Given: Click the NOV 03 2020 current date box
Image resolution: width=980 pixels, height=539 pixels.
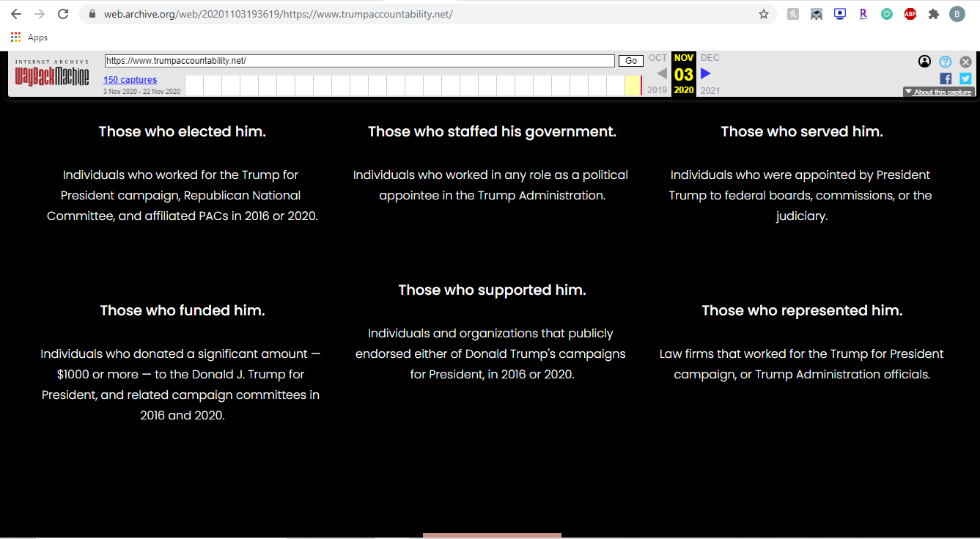Looking at the screenshot, I should [x=684, y=74].
